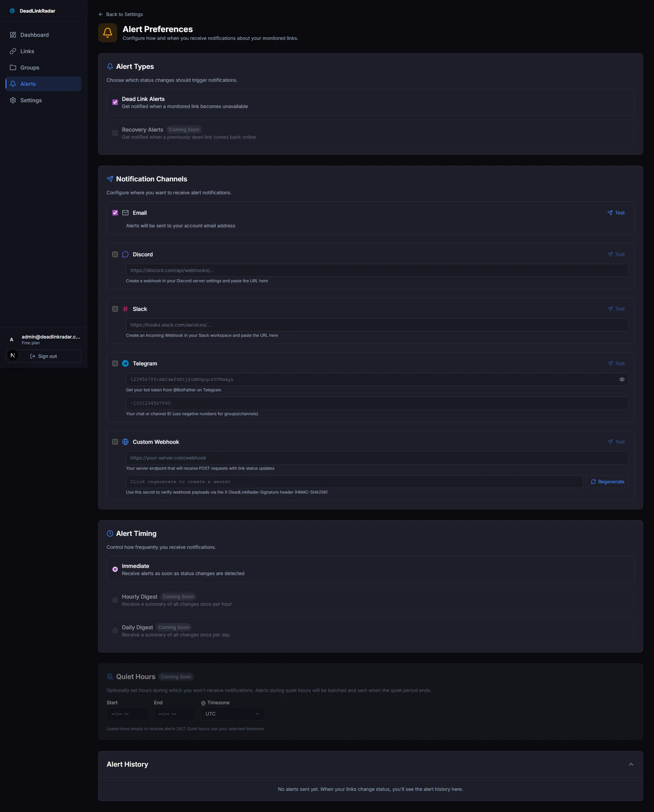Click the Email envelope icon

[125, 213]
